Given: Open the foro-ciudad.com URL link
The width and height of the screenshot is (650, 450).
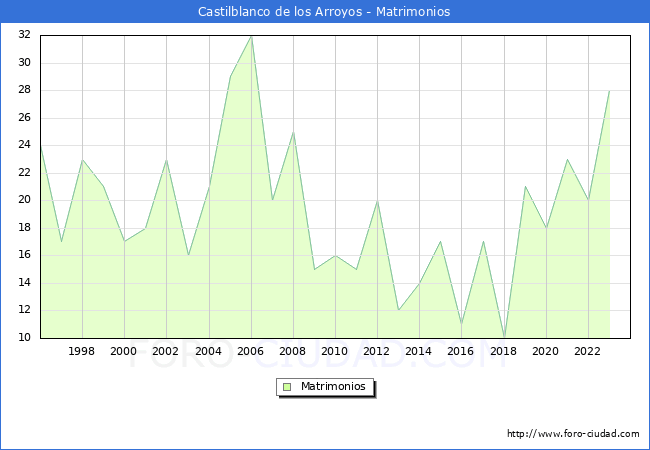Looking at the screenshot, I should click(x=573, y=434).
